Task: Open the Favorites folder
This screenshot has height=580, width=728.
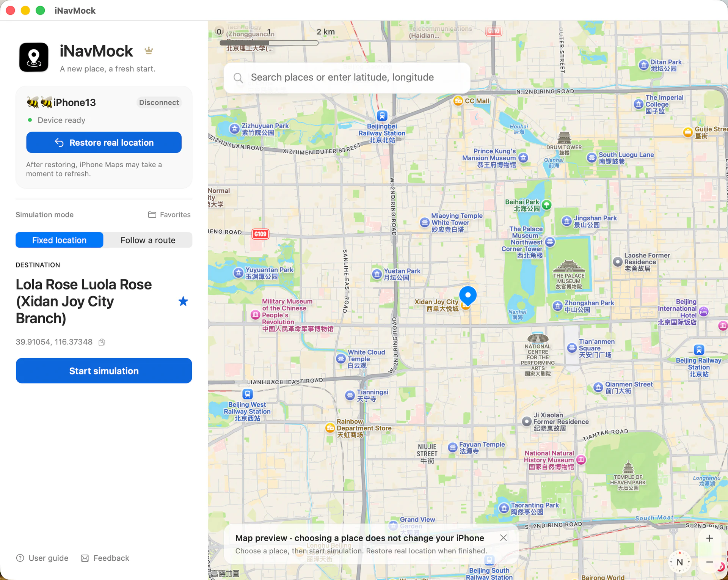Action: (x=169, y=215)
